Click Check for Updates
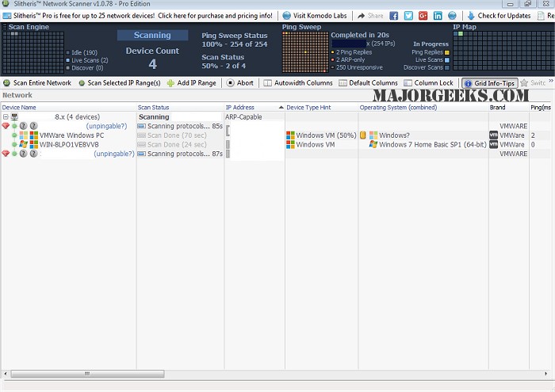 [498, 16]
